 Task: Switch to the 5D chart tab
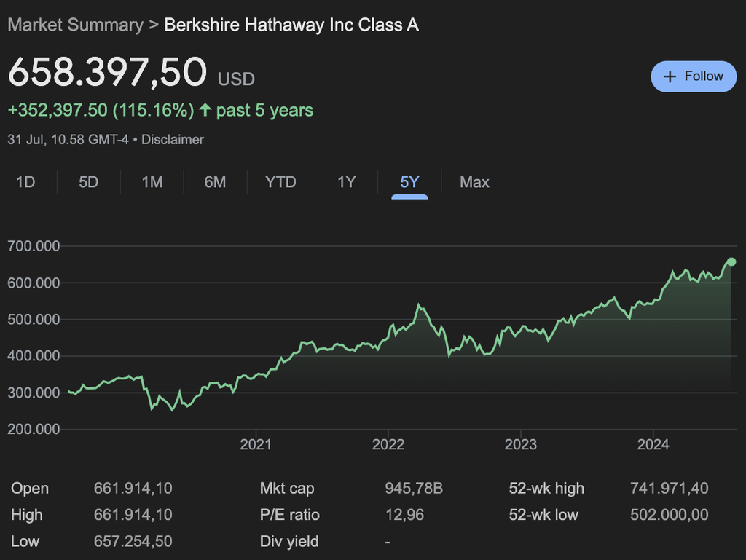click(88, 182)
